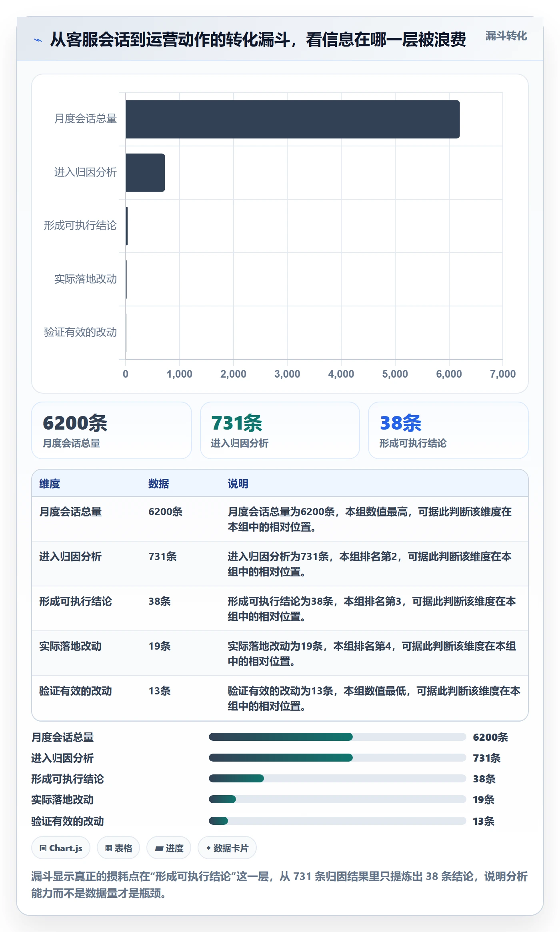
Task: Click the 实际落地改动 label on the chart axis
Action: tap(86, 279)
